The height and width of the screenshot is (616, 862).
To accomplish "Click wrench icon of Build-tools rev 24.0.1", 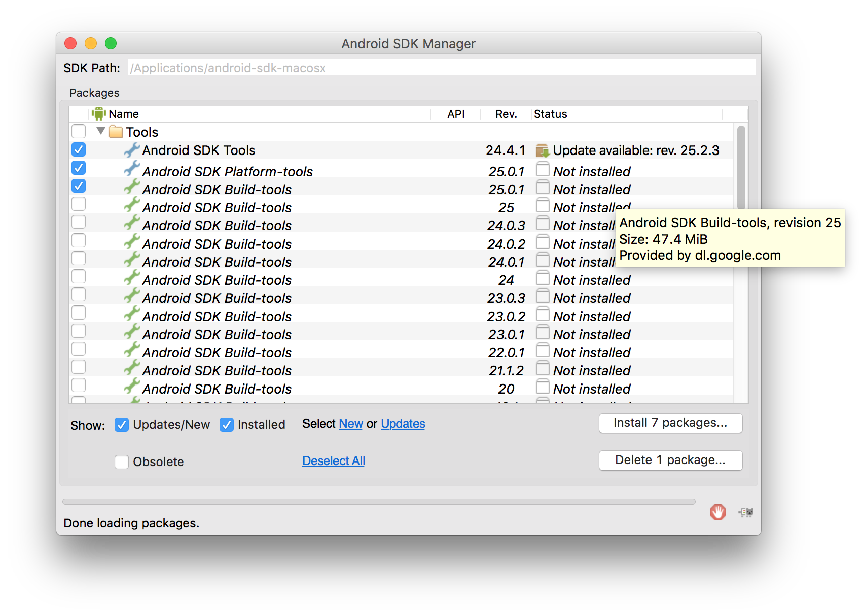I will pos(131,260).
